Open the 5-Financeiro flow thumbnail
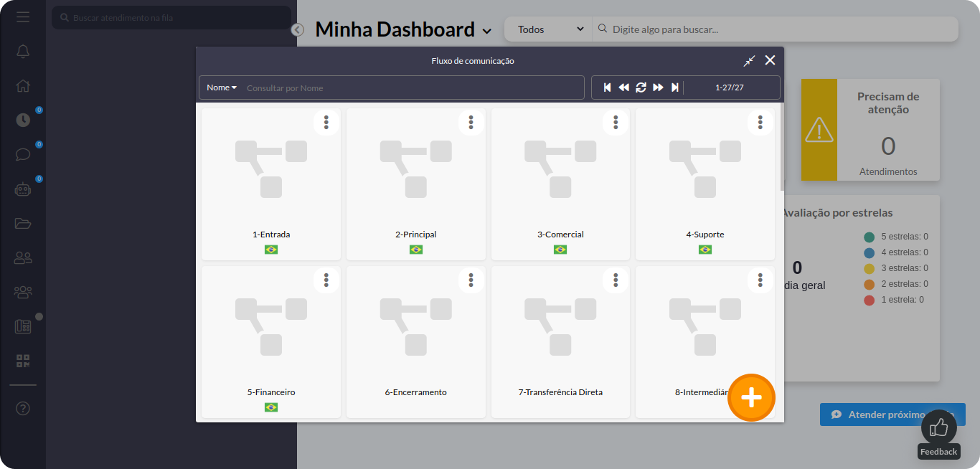The height and width of the screenshot is (469, 980). point(271,327)
